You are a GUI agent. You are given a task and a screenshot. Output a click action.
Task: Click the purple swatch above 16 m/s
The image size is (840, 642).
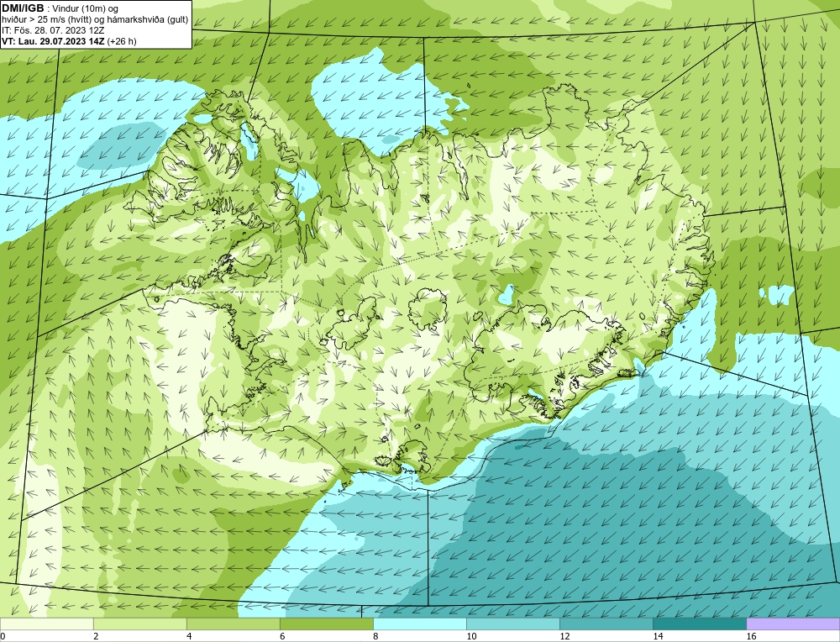[793, 624]
